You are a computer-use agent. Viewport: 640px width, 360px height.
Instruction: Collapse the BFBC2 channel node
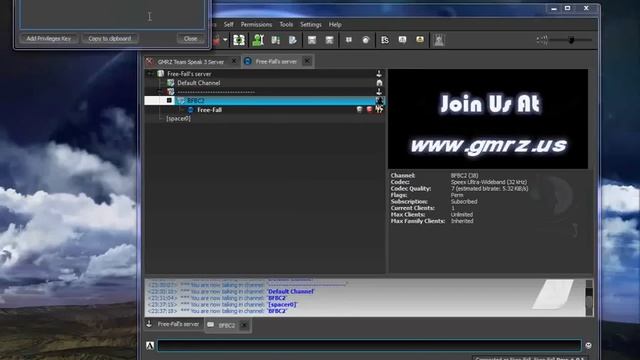[x=169, y=100]
